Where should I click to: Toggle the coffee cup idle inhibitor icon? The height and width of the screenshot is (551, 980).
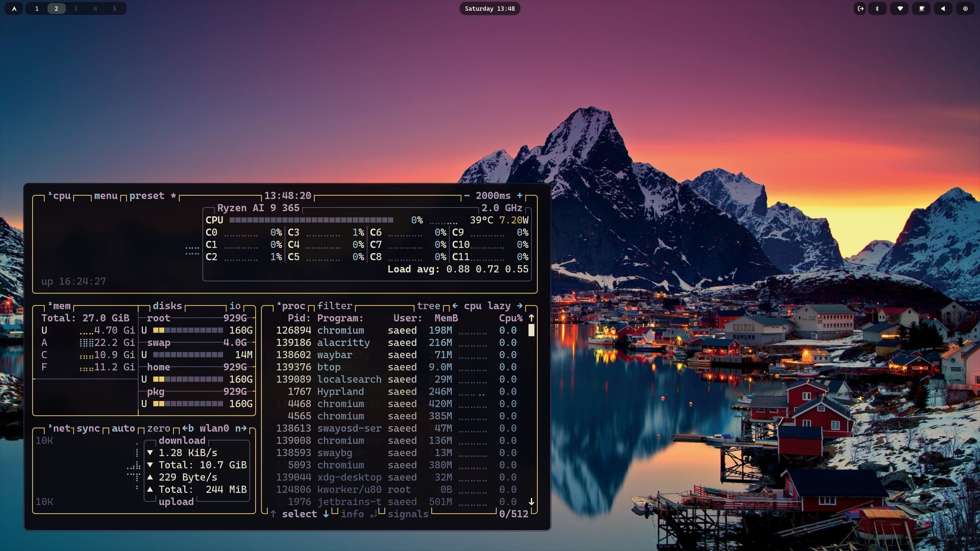click(922, 9)
